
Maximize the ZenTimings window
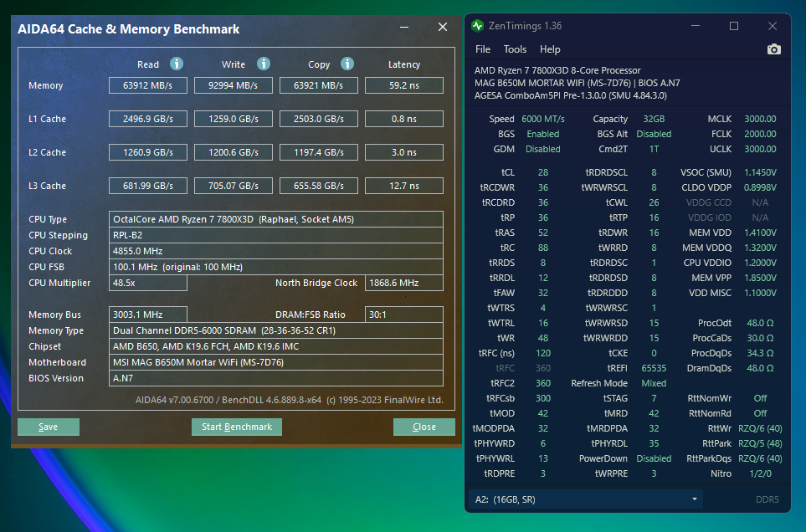coord(734,26)
